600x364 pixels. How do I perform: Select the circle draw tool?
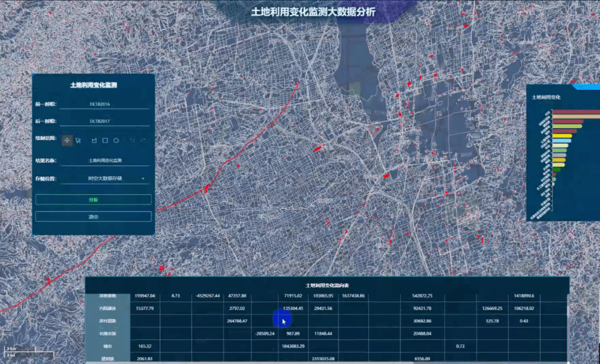click(x=116, y=141)
